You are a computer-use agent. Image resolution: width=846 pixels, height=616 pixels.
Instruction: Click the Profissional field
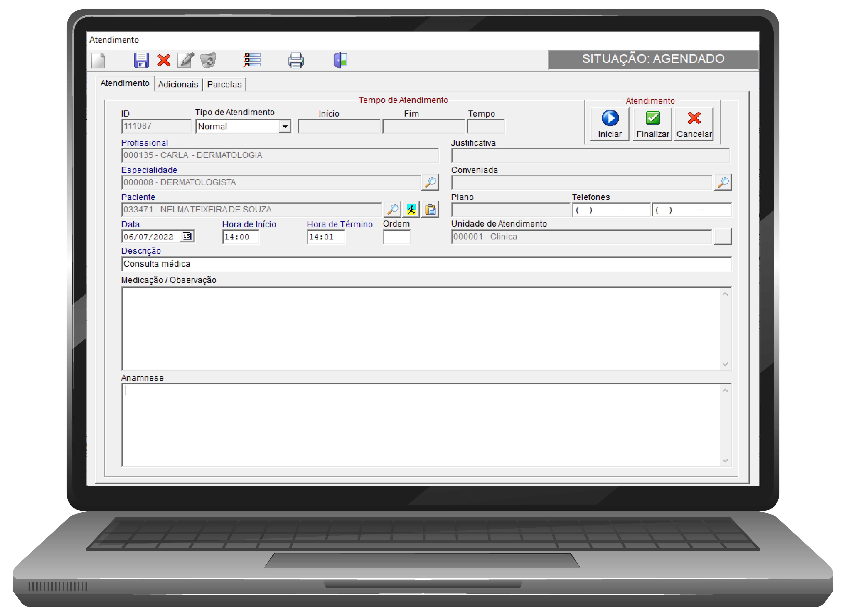pyautogui.click(x=280, y=155)
